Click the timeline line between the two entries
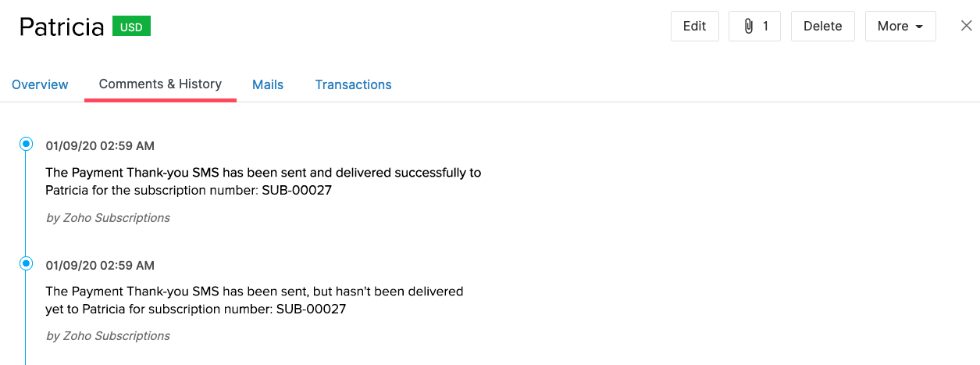The height and width of the screenshot is (365, 980). pos(26,205)
